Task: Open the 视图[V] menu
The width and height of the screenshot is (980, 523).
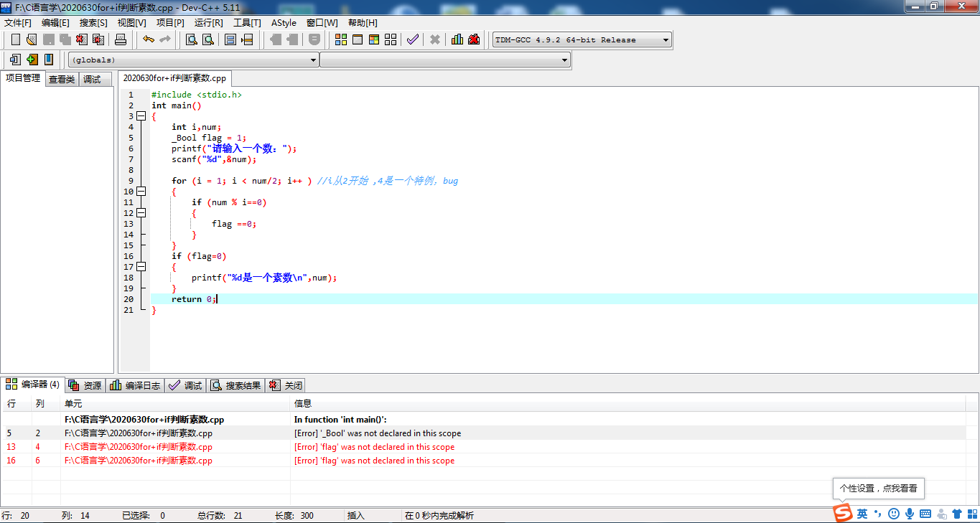Action: tap(132, 23)
